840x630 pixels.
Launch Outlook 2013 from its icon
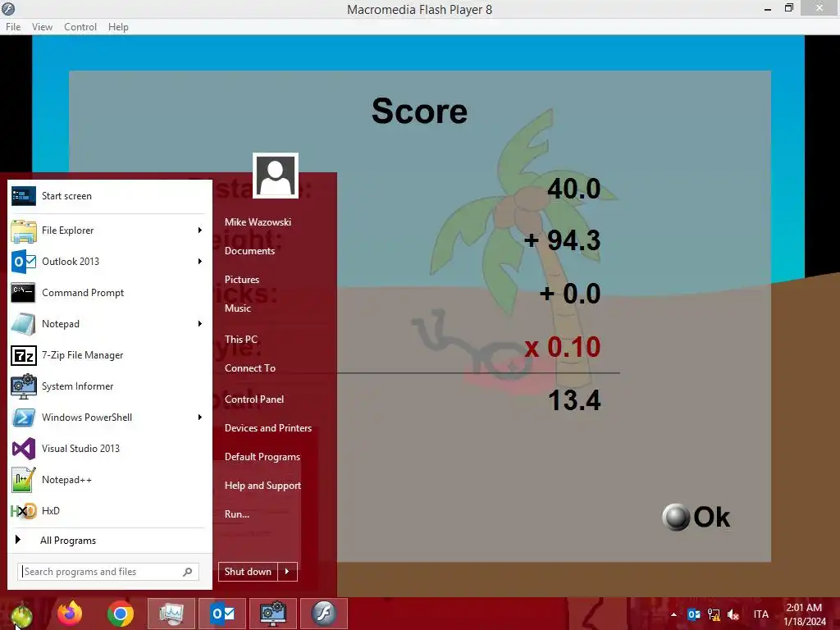pyautogui.click(x=24, y=262)
